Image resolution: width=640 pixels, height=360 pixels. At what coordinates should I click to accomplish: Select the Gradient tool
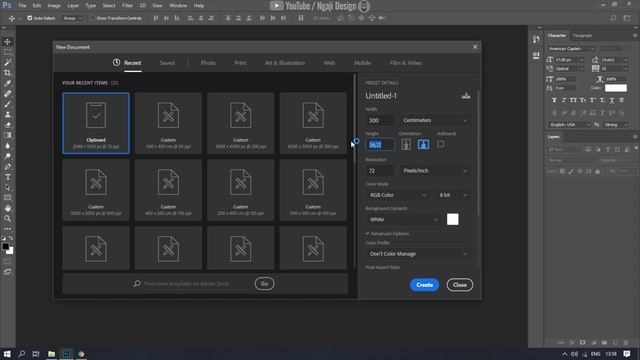pyautogui.click(x=7, y=136)
